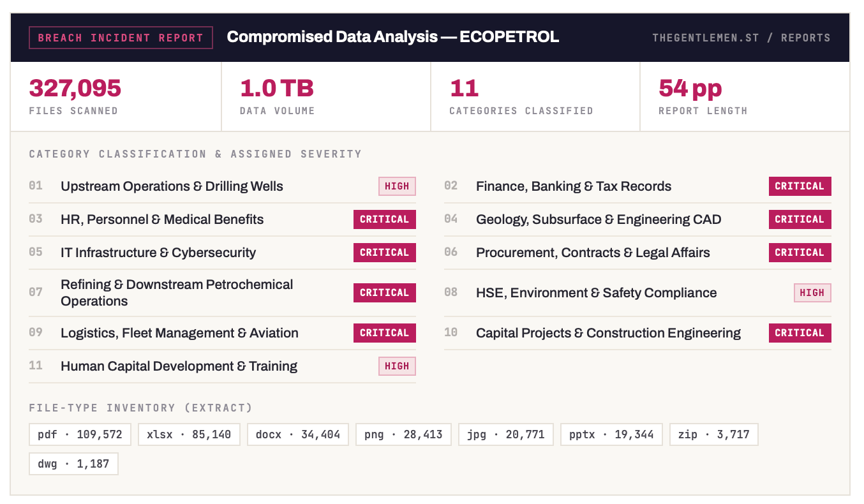Click the 327,095 files scanned figure
The width and height of the screenshot is (864, 504).
click(75, 88)
